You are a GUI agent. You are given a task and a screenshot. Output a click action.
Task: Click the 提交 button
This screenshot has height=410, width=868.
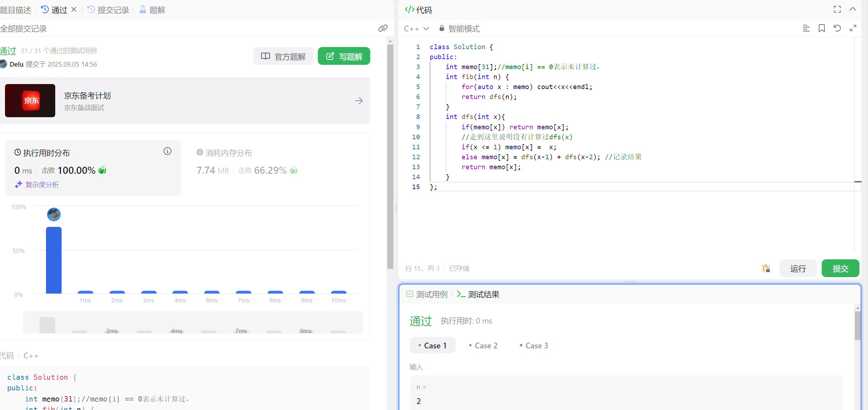pos(841,269)
